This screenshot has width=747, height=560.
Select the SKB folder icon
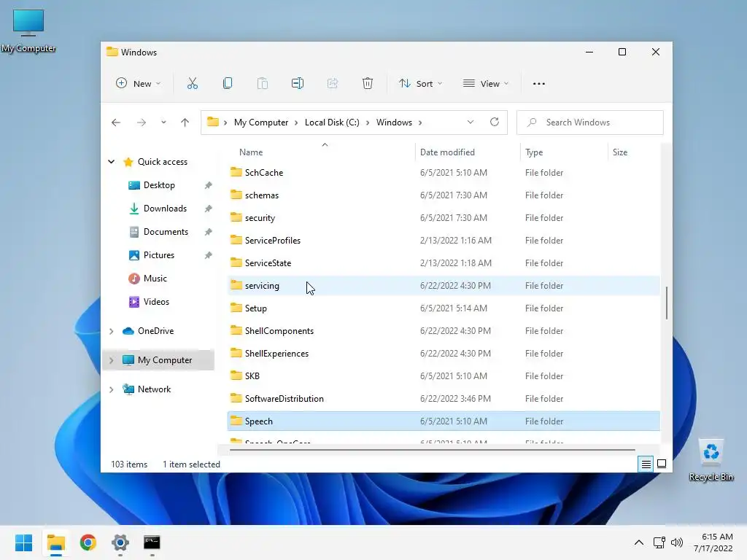[x=236, y=376]
